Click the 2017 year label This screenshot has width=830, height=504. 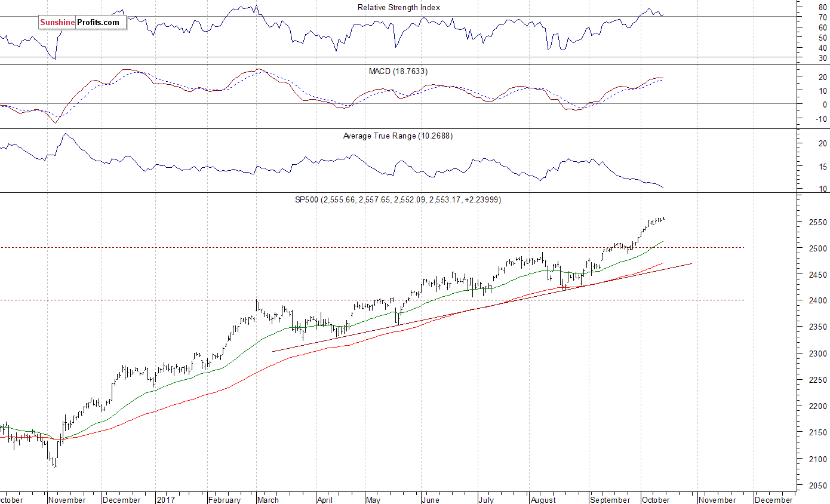point(165,500)
